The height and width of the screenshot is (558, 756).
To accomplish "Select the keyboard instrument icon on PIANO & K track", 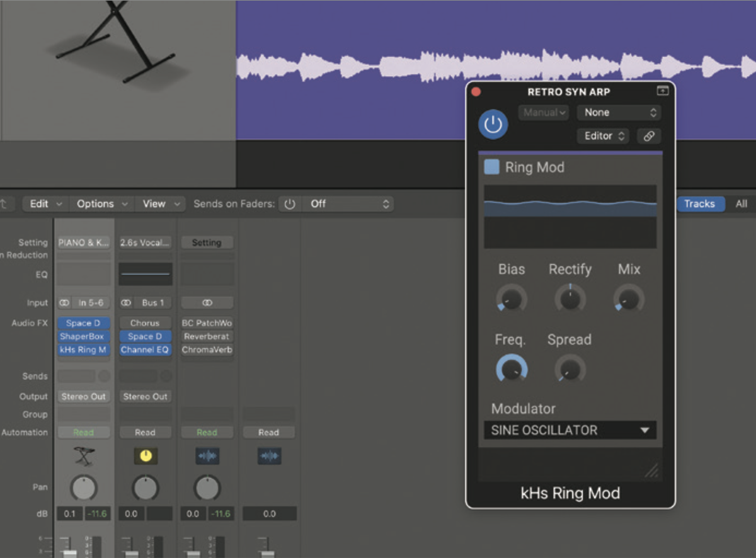I will coord(83,456).
